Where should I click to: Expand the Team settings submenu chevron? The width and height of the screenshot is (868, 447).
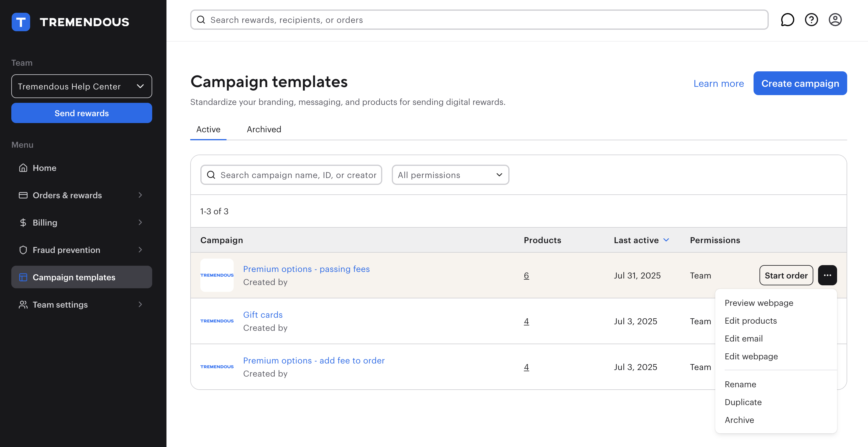click(x=140, y=305)
